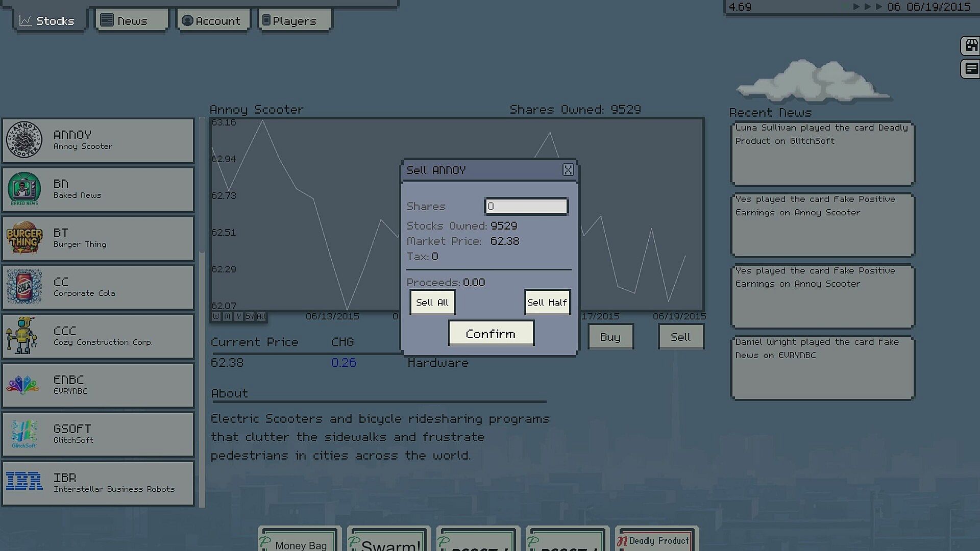The height and width of the screenshot is (551, 980).
Task: Click the first game speed play arrow
Action: 856,7
